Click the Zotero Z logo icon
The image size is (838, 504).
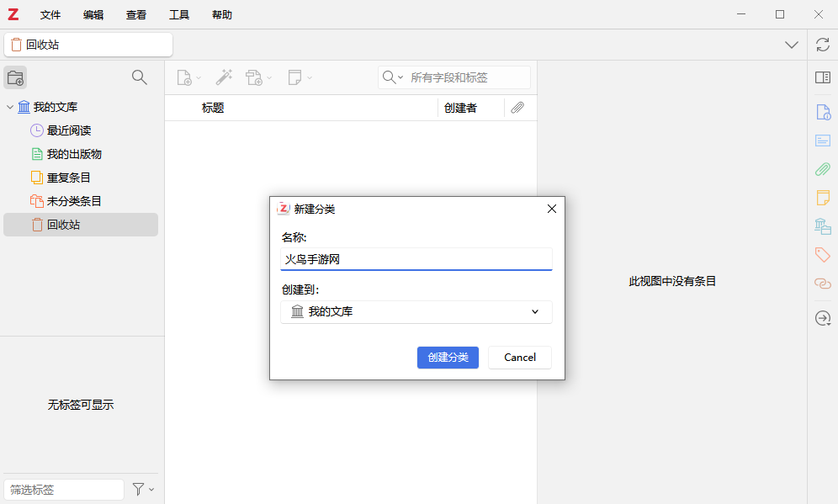click(x=13, y=14)
